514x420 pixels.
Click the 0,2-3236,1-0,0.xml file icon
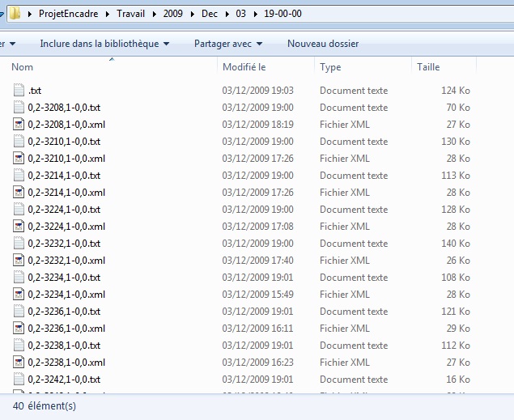[x=19, y=329]
